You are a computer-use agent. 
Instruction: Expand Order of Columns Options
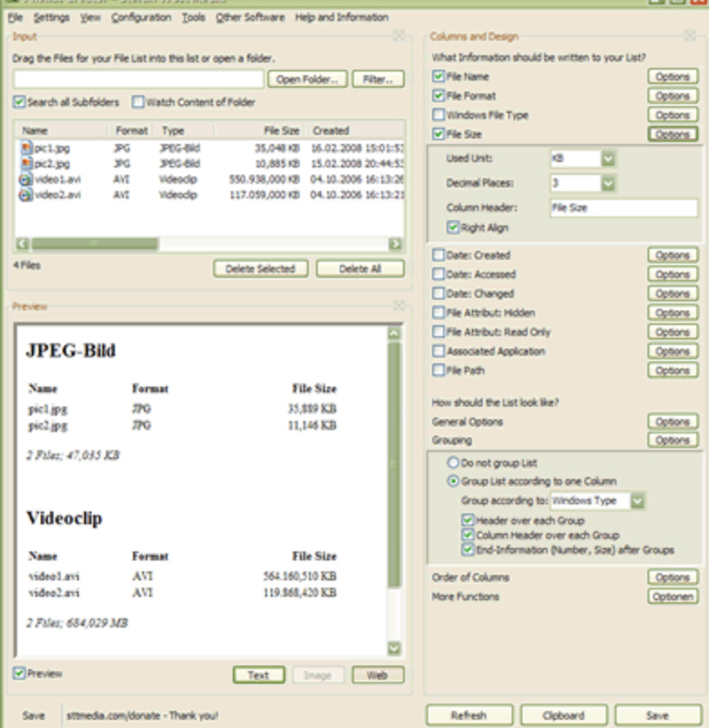tap(673, 577)
